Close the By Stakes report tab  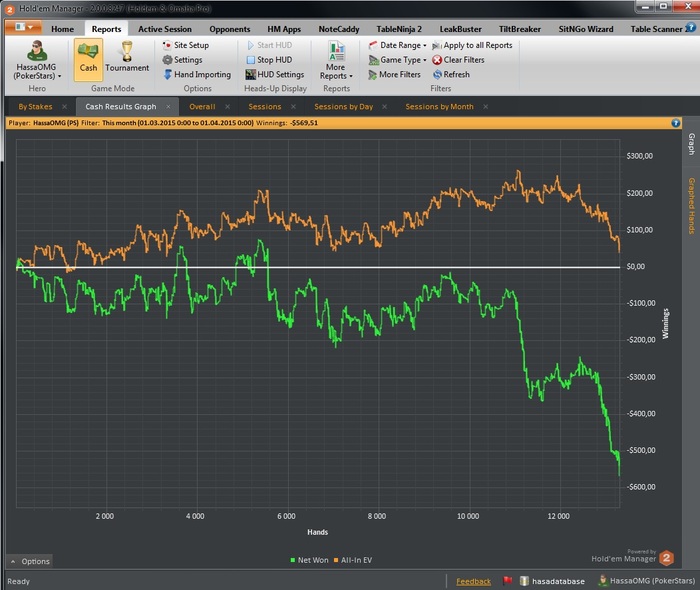pyautogui.click(x=65, y=107)
